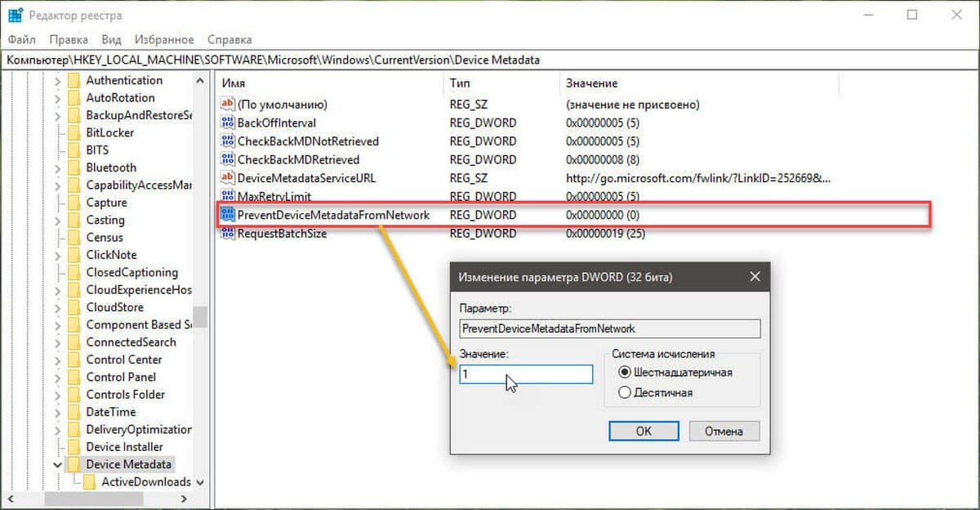Image resolution: width=980 pixels, height=510 pixels.
Task: Click the Значение input field
Action: click(x=525, y=374)
